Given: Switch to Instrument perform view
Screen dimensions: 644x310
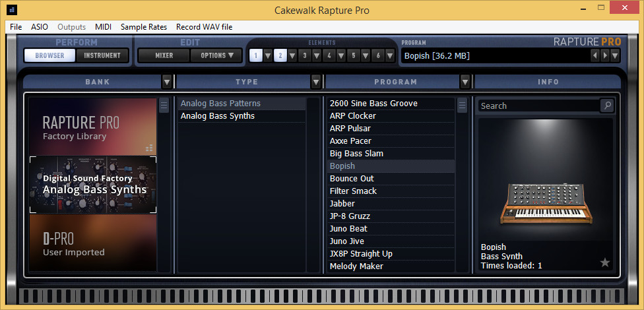Looking at the screenshot, I should click(x=102, y=55).
